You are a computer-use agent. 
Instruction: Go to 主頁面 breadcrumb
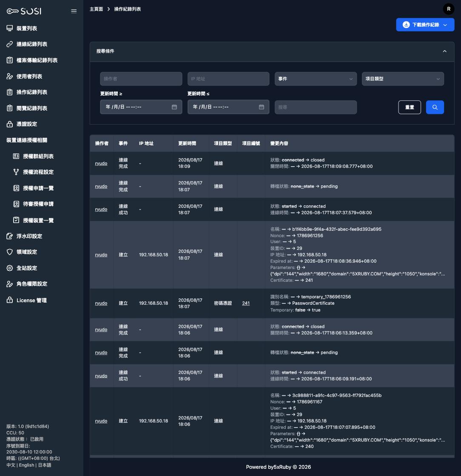click(96, 9)
